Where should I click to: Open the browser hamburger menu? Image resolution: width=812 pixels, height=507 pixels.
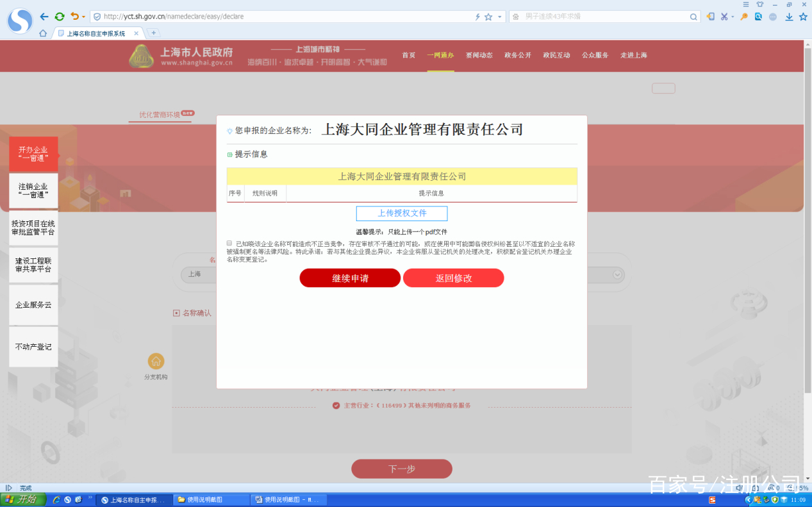(x=745, y=4)
